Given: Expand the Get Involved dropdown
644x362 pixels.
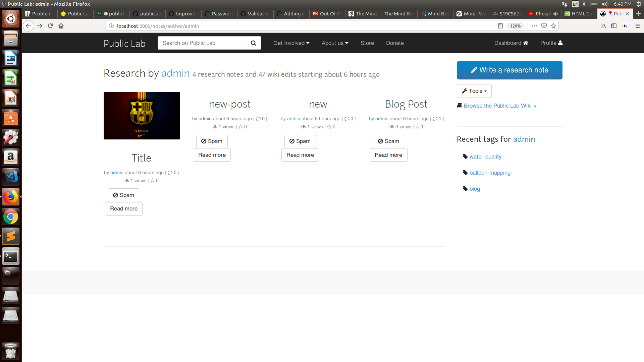Looking at the screenshot, I should (x=291, y=43).
